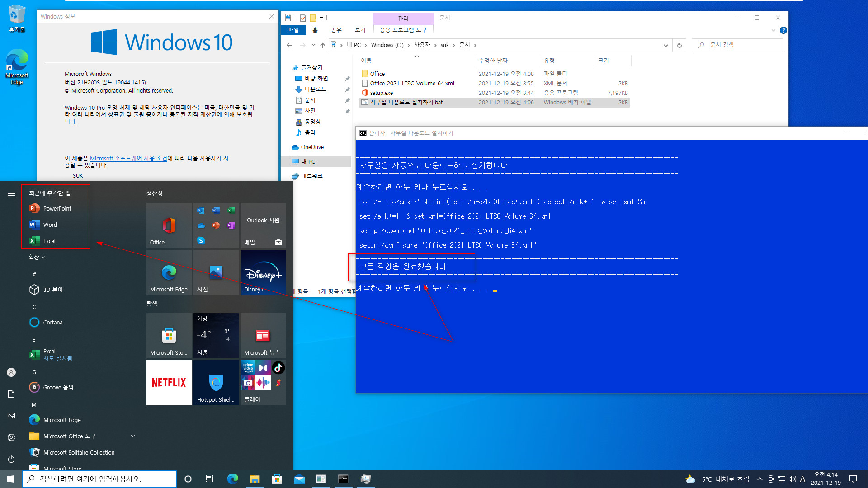Screen dimensions: 868x488
Task: Open Microsoft Edge from Start menu
Action: (62, 419)
